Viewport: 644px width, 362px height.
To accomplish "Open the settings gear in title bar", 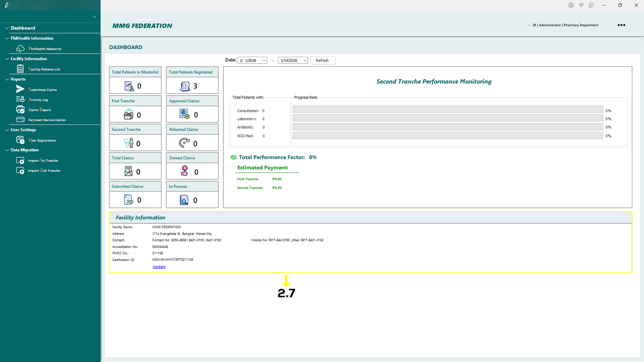I will [571, 5].
